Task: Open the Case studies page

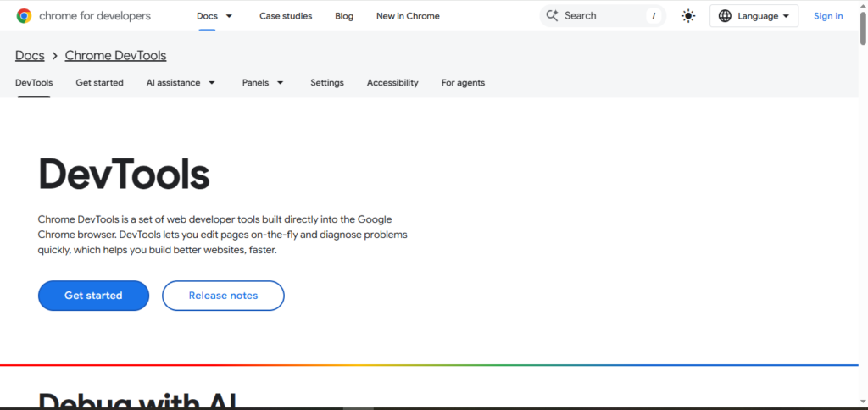Action: [x=286, y=16]
